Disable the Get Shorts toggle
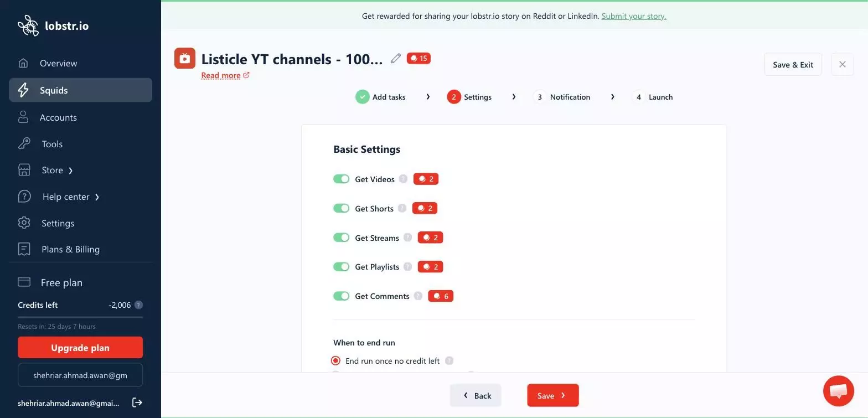This screenshot has width=868, height=418. tap(341, 208)
